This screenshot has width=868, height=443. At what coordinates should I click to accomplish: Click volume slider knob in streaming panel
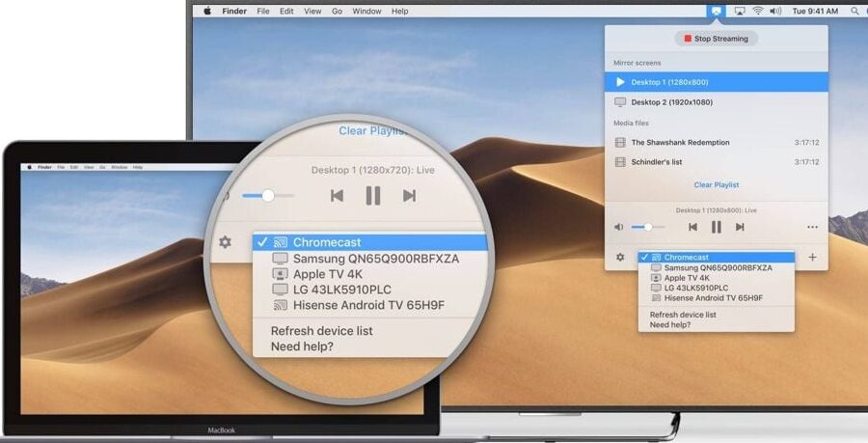pyautogui.click(x=648, y=227)
